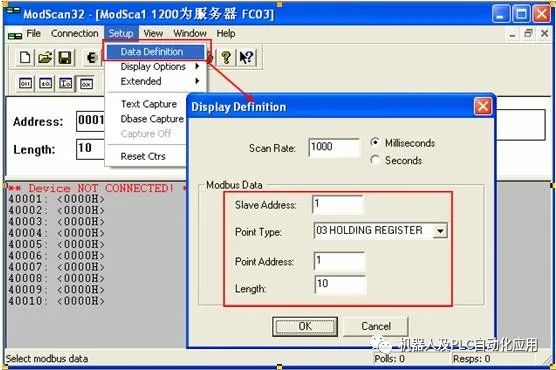Select the decimal display format icon

tap(46, 84)
